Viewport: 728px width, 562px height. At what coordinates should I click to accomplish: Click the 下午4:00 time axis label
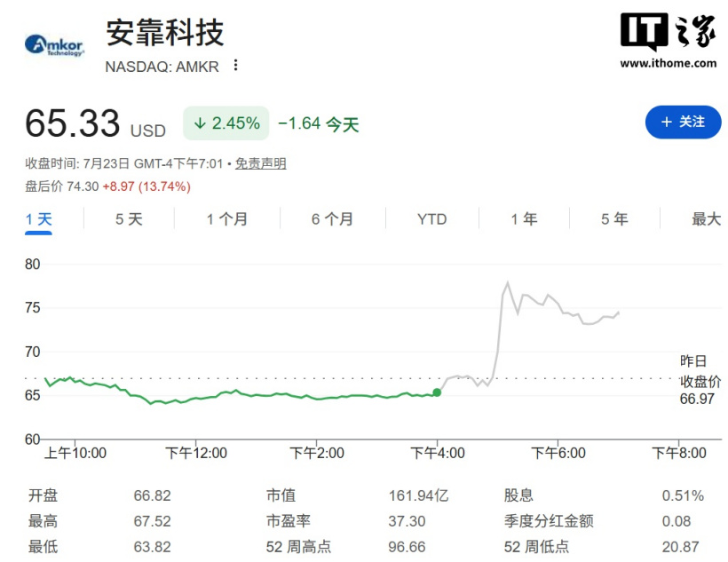[x=438, y=453]
